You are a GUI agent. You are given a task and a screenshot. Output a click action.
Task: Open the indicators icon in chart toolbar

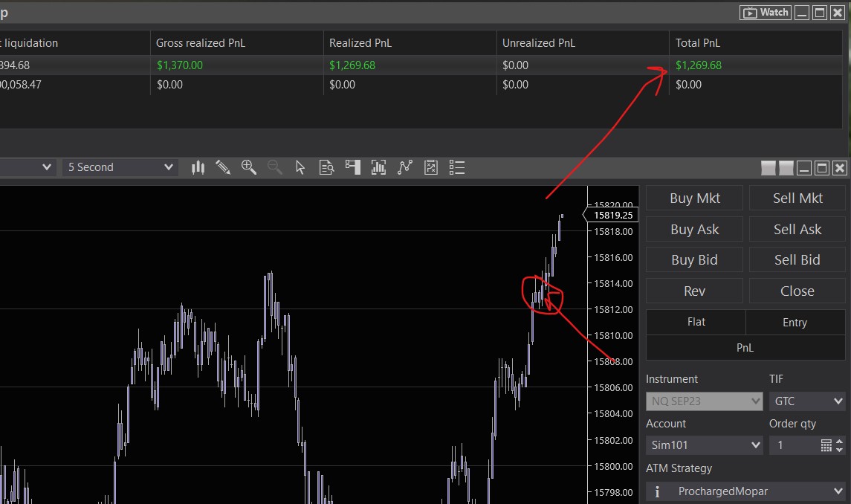pos(378,167)
